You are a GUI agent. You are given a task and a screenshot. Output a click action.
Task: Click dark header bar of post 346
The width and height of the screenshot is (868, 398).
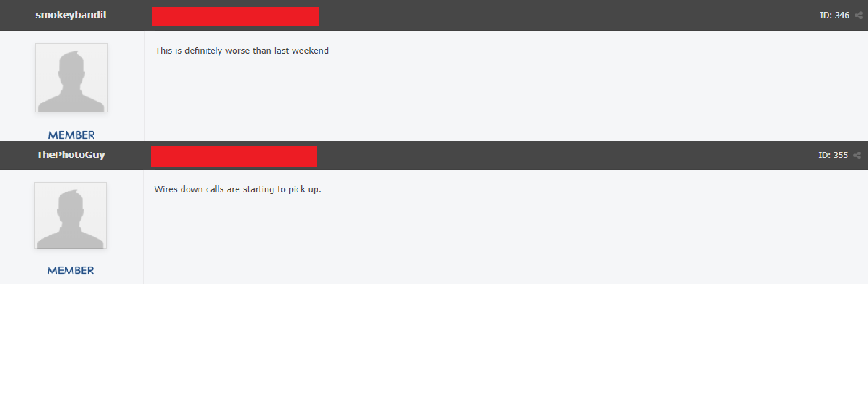click(x=434, y=16)
